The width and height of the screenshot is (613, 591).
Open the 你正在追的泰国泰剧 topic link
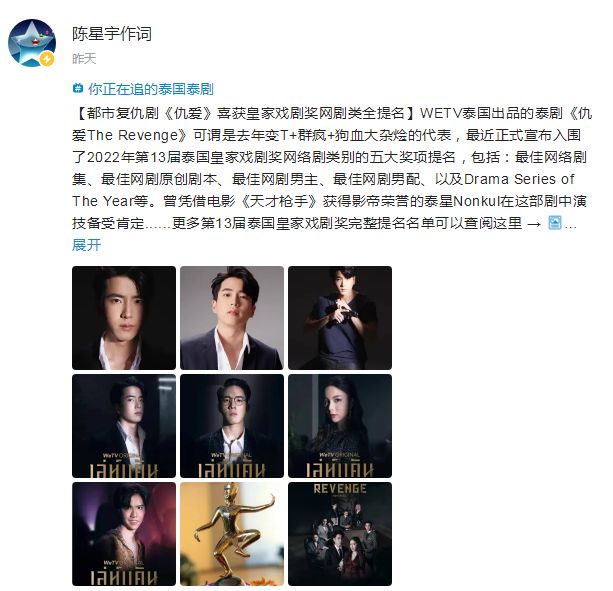151,89
